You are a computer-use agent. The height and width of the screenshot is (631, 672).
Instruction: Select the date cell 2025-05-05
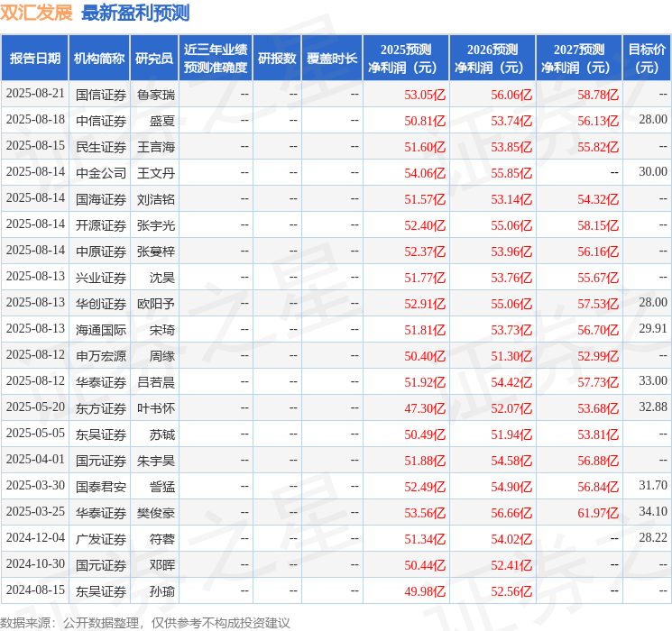(x=35, y=434)
